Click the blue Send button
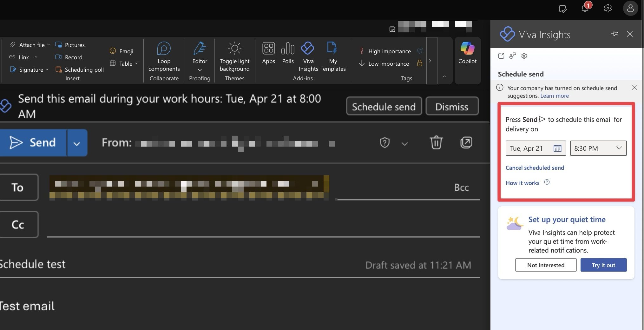The width and height of the screenshot is (644, 330). (33, 142)
